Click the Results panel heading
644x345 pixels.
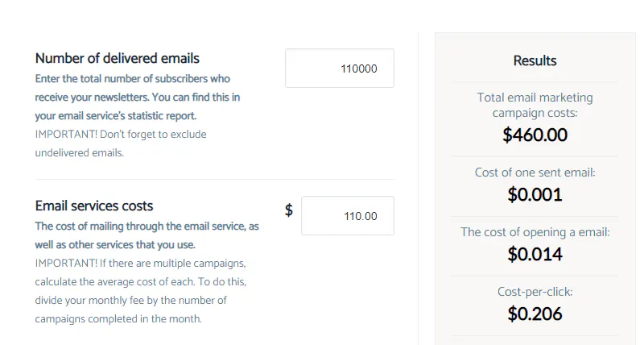pyautogui.click(x=535, y=60)
